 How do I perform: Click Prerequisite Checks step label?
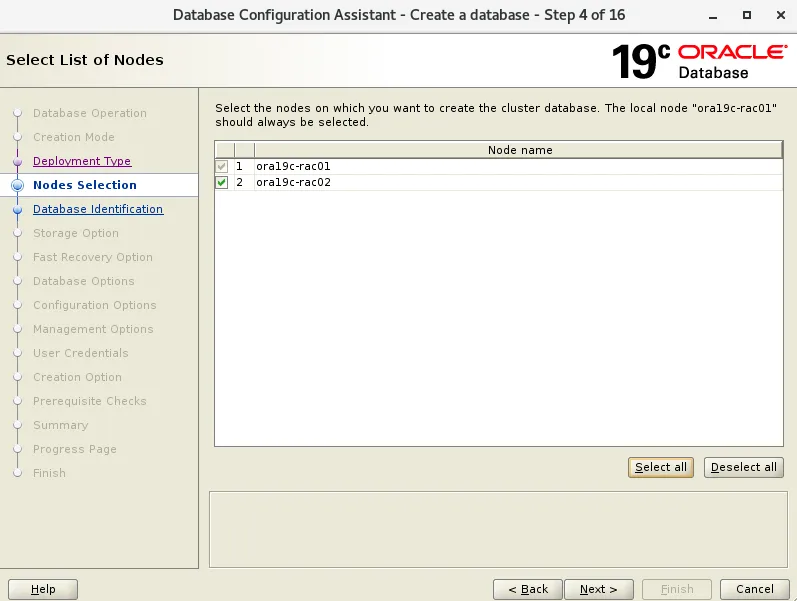[89, 401]
